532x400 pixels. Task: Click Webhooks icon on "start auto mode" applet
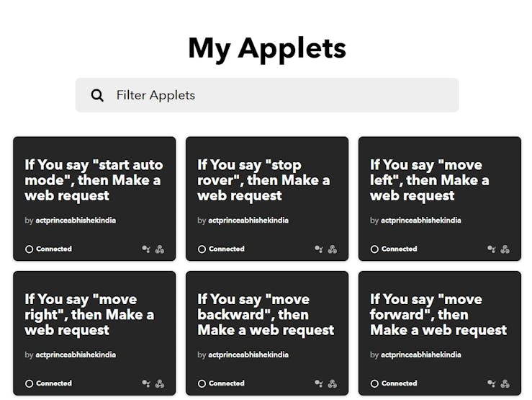160,249
